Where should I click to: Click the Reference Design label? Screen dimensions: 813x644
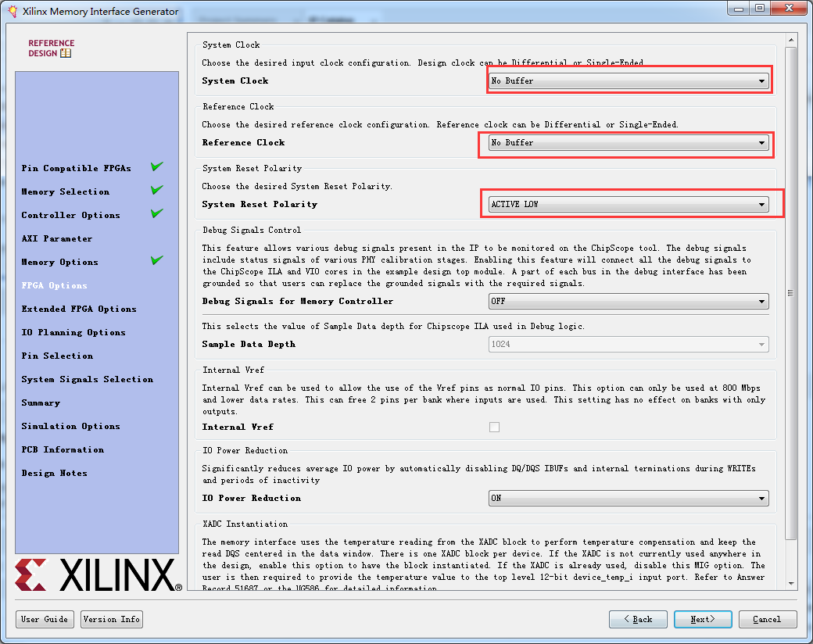(x=52, y=48)
